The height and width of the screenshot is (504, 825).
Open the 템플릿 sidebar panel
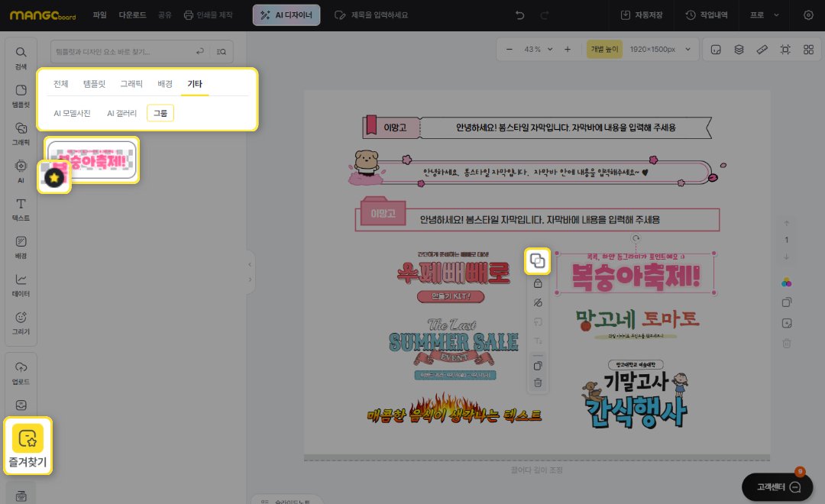coord(21,96)
